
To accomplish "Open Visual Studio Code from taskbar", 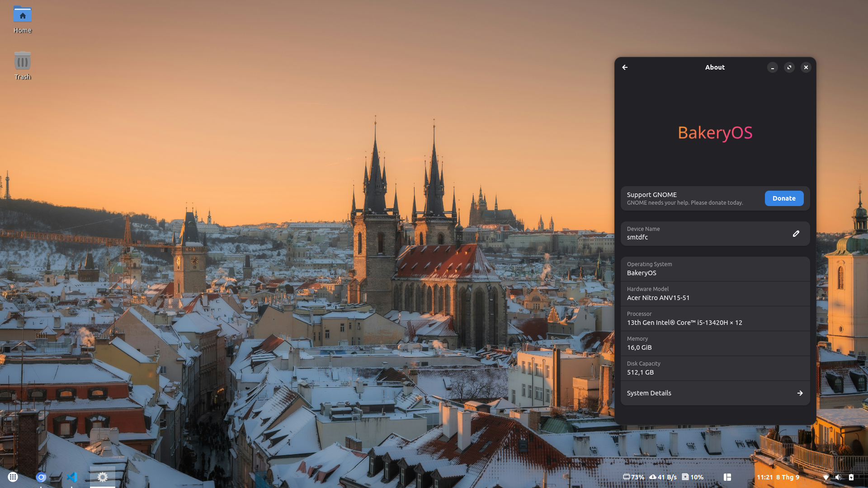I will pyautogui.click(x=72, y=477).
